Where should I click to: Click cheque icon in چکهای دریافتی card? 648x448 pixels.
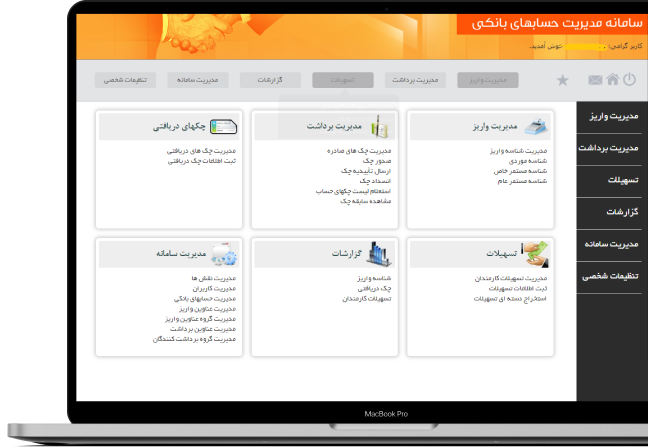click(223, 126)
